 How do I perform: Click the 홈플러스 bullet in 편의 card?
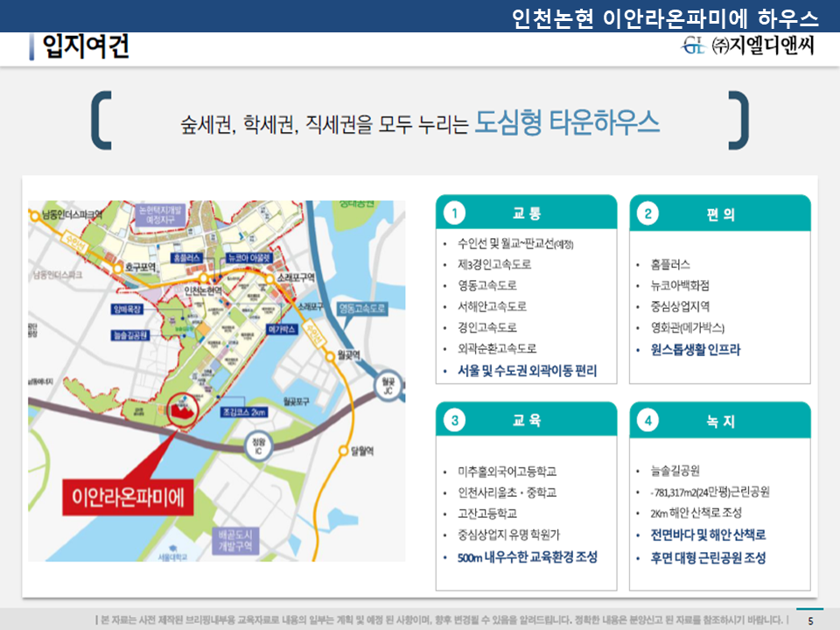point(670,264)
